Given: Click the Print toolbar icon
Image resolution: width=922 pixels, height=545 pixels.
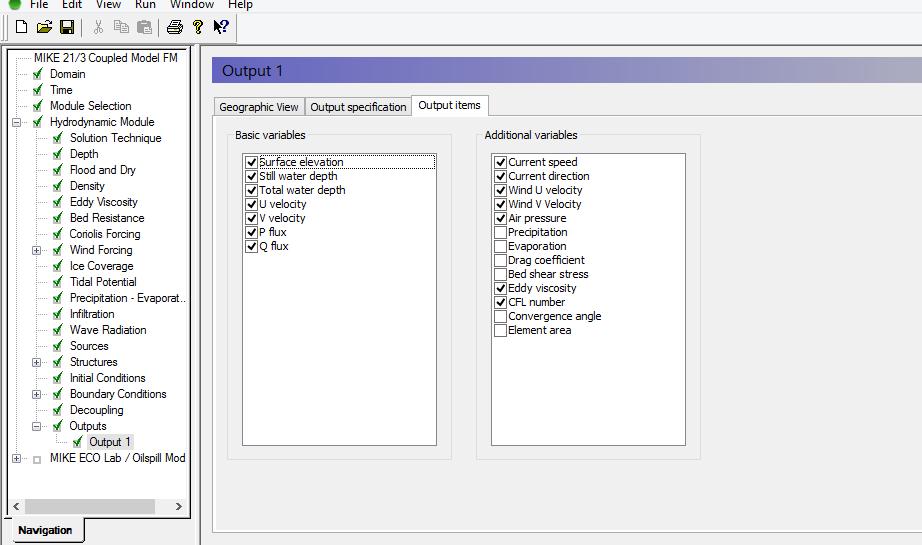Looking at the screenshot, I should tap(175, 26).
